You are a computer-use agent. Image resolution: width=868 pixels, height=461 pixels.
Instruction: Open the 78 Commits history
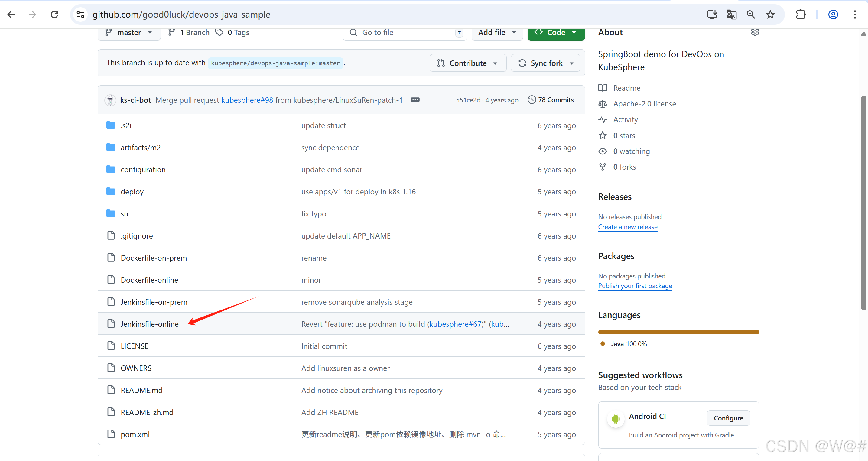click(x=551, y=100)
